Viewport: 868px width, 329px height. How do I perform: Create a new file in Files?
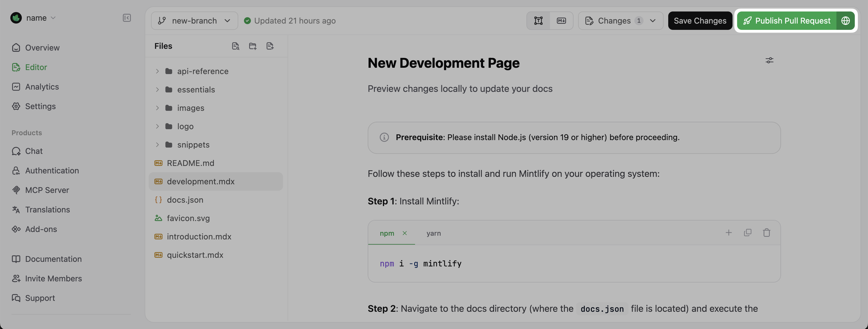point(270,46)
